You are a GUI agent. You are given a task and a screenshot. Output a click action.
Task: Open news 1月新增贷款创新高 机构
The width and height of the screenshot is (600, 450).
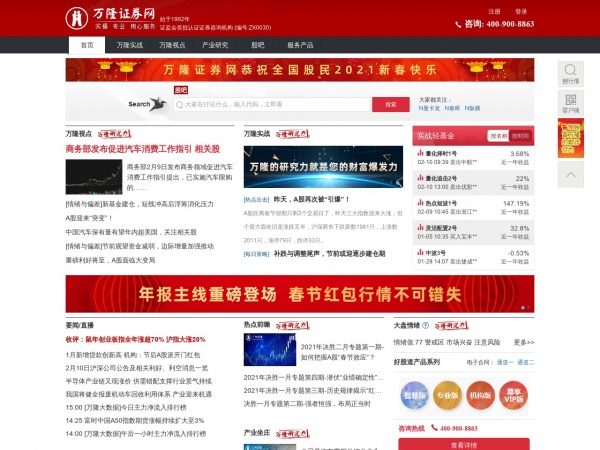tap(133, 355)
